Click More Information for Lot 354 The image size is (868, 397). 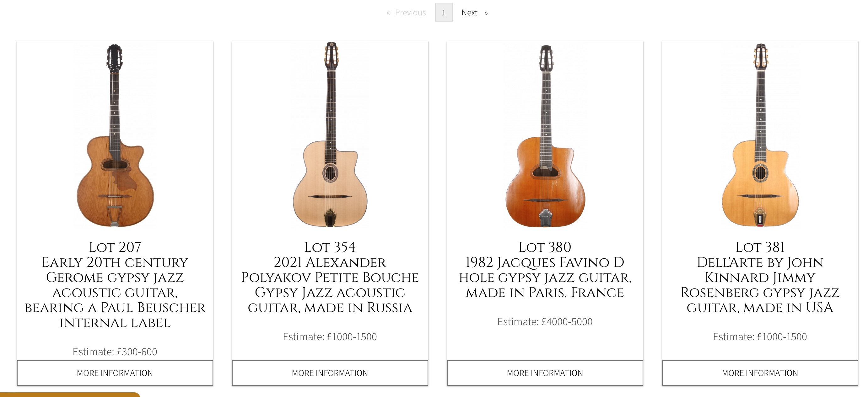330,373
